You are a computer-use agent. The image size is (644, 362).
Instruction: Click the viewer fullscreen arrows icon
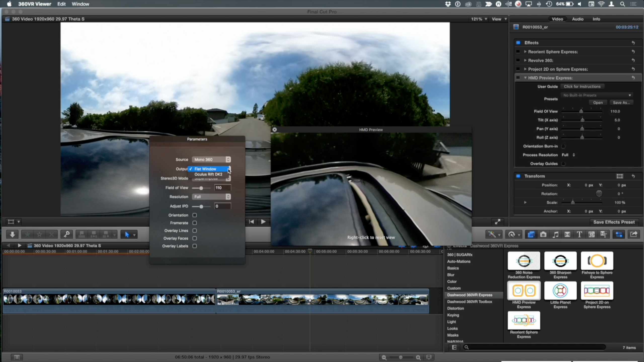pyautogui.click(x=498, y=221)
